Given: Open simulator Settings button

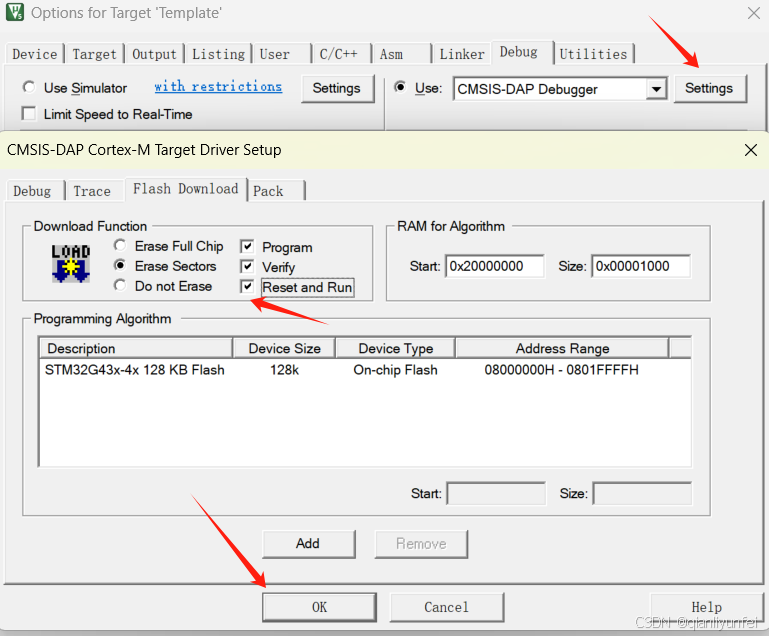Looking at the screenshot, I should 337,88.
